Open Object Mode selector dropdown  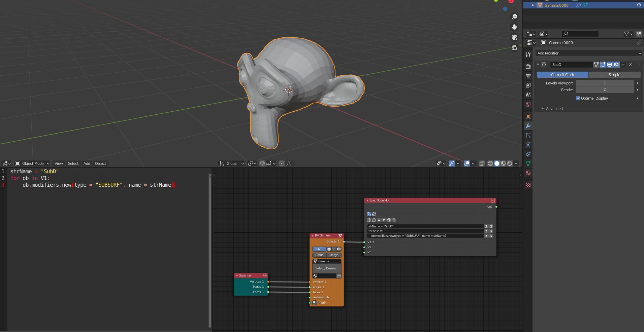[x=32, y=163]
